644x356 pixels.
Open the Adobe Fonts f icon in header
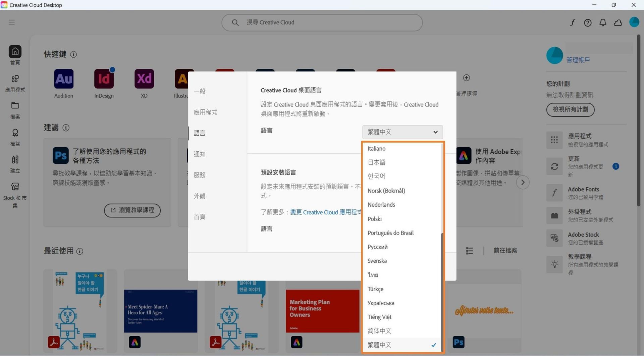[573, 22]
